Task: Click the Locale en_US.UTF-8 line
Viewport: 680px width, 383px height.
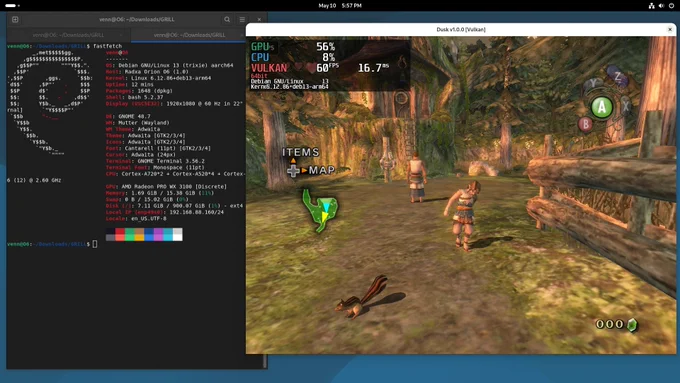Action: click(136, 219)
